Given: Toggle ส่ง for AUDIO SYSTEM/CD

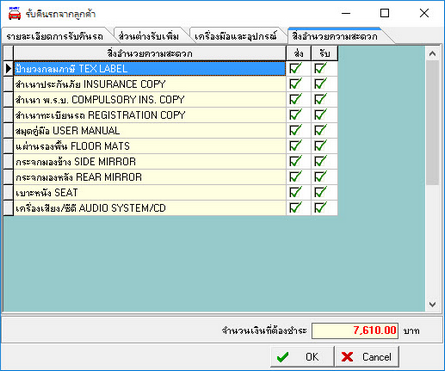Looking at the screenshot, I should coord(295,208).
